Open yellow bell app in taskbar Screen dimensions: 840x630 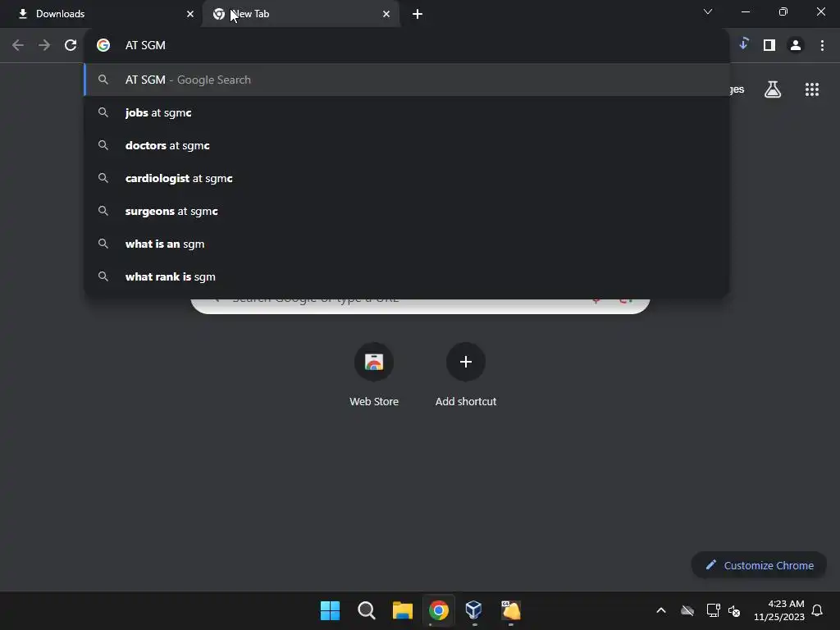510,610
